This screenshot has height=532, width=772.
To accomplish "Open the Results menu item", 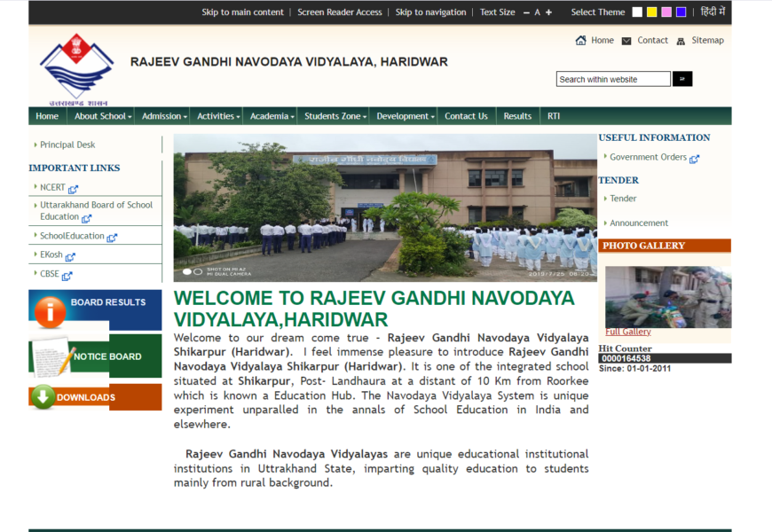I will coord(517,116).
